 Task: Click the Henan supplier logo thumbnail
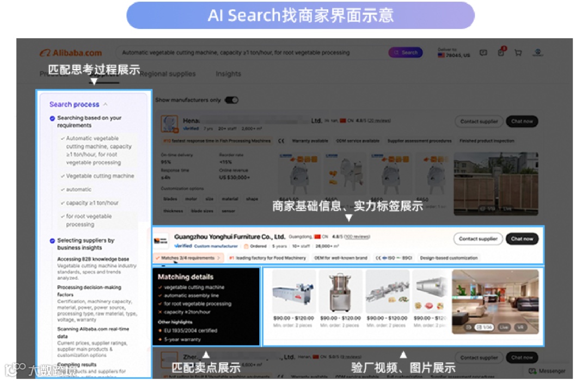[x=169, y=124]
